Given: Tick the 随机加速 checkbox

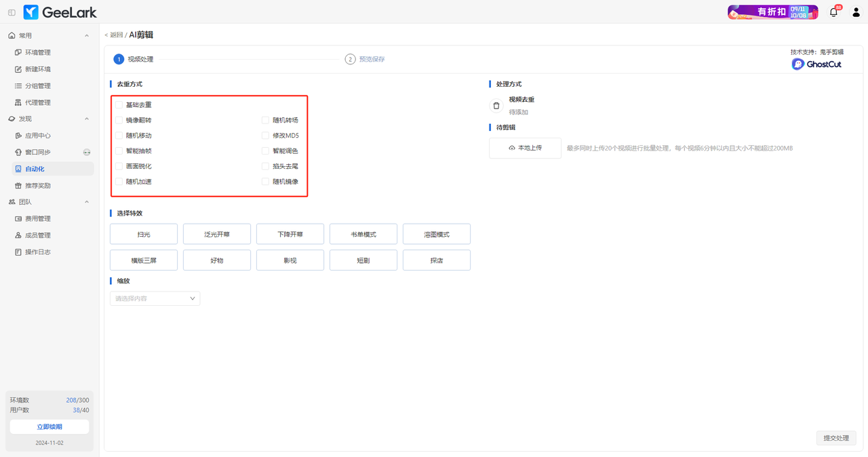Looking at the screenshot, I should pyautogui.click(x=119, y=182).
